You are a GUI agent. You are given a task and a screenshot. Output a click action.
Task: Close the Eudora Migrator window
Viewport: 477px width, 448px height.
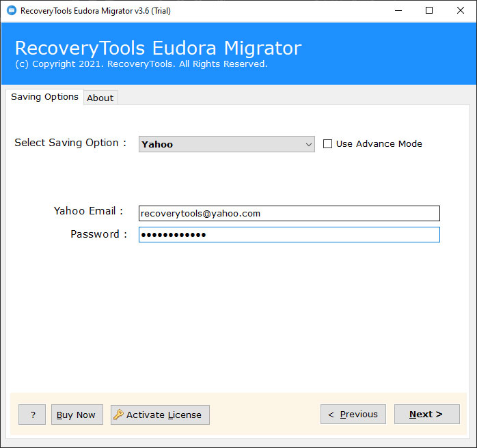pyautogui.click(x=461, y=11)
